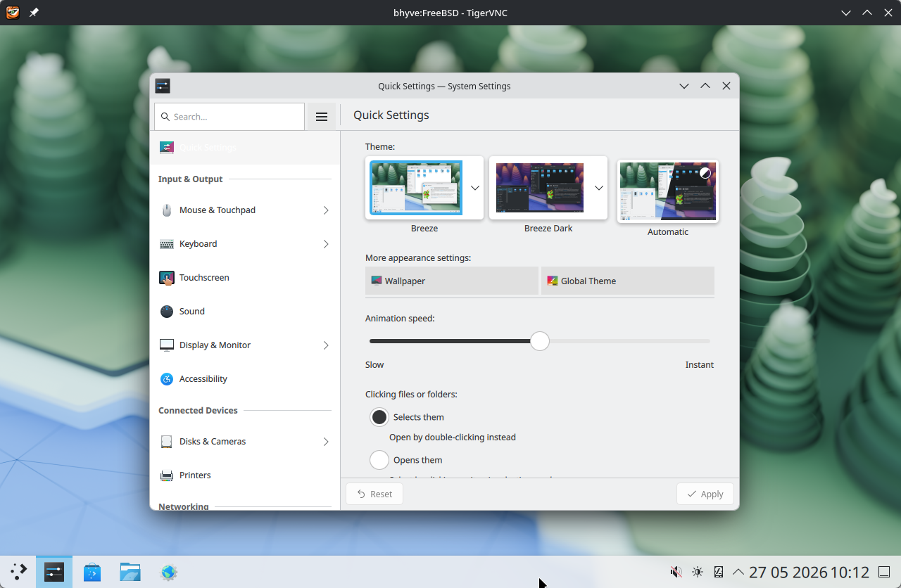Click the "Slow" label under the slider
This screenshot has width=901, height=588.
[374, 365]
